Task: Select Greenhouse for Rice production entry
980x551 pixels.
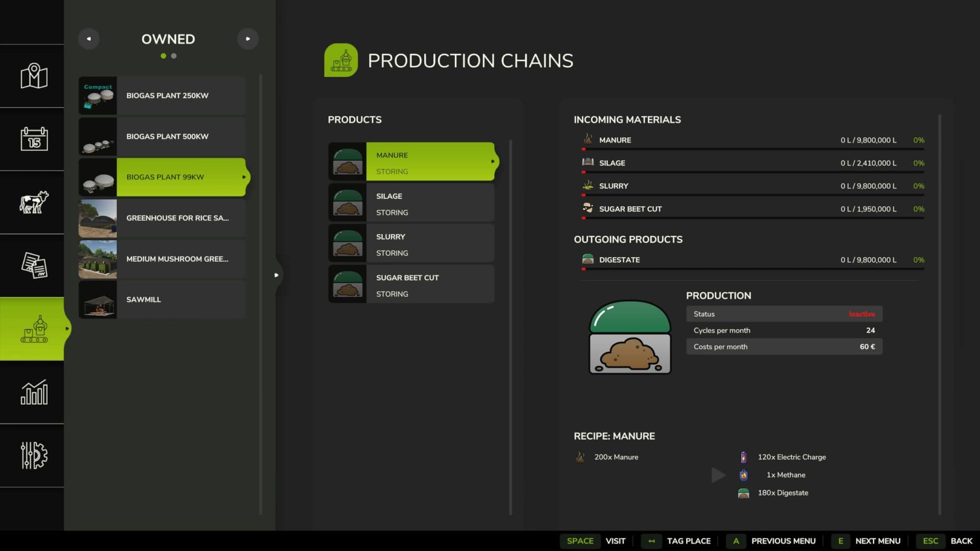Action: 162,218
